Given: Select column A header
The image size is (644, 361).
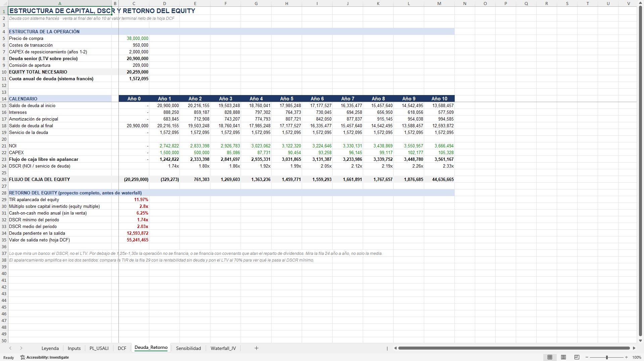Looking at the screenshot, I should click(x=60, y=3).
